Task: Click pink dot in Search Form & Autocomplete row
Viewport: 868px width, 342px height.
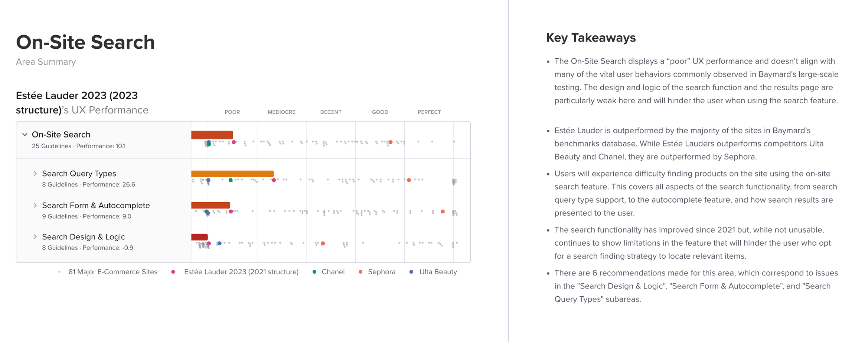Action: coord(231,212)
